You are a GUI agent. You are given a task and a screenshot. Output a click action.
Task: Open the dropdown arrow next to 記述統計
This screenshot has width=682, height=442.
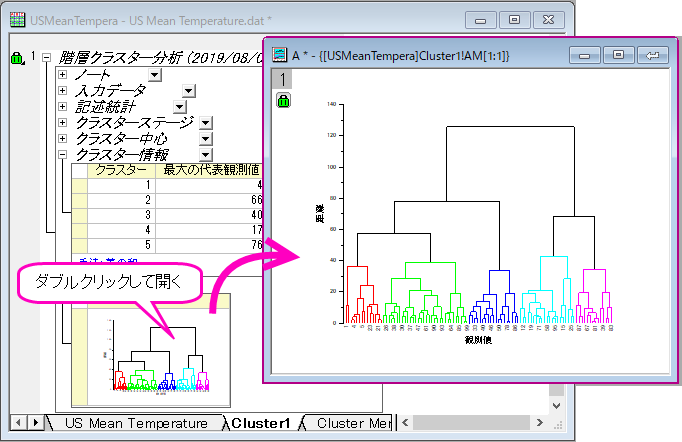[x=180, y=107]
